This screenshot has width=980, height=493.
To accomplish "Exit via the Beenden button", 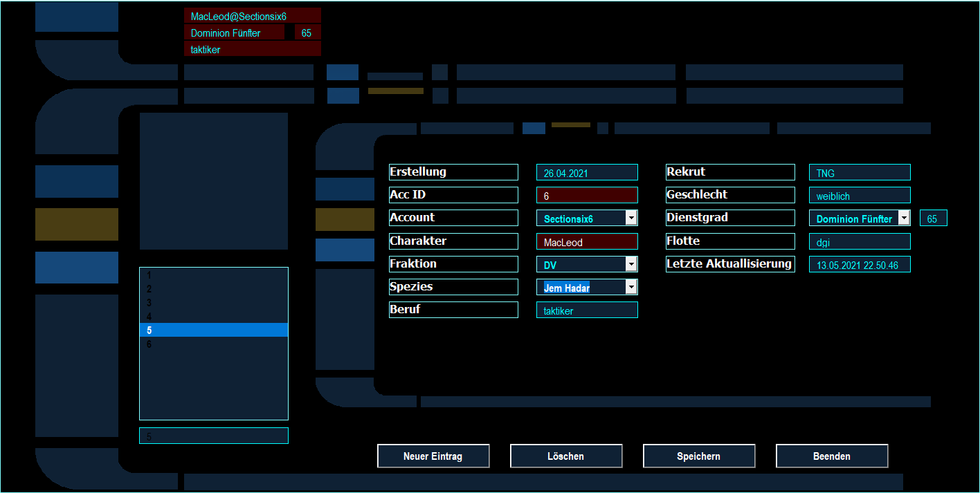I will (831, 456).
